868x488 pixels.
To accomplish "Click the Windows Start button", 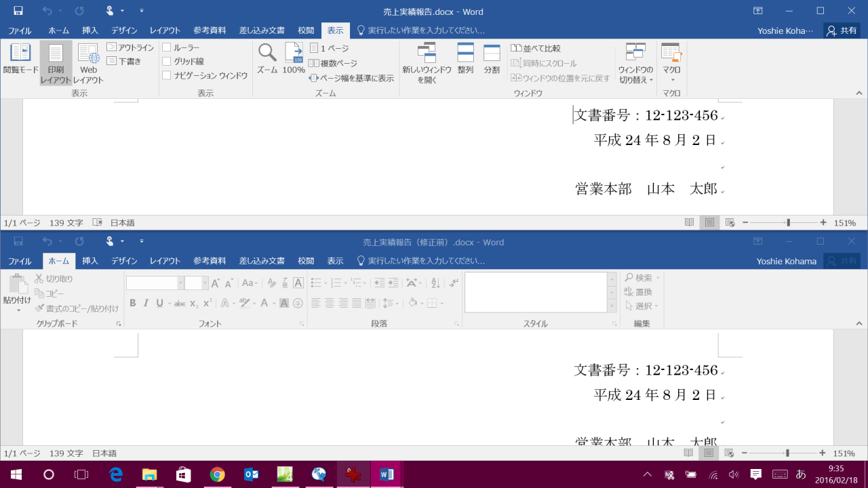I will tap(16, 474).
